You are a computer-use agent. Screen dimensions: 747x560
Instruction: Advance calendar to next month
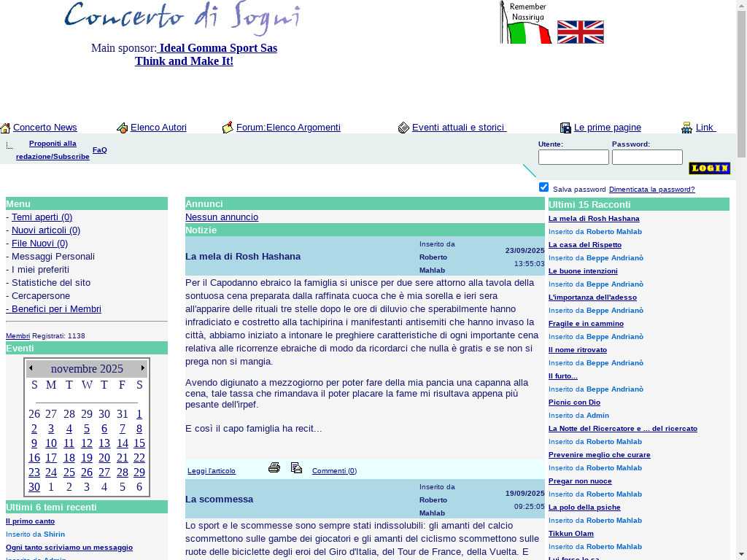[x=143, y=368]
